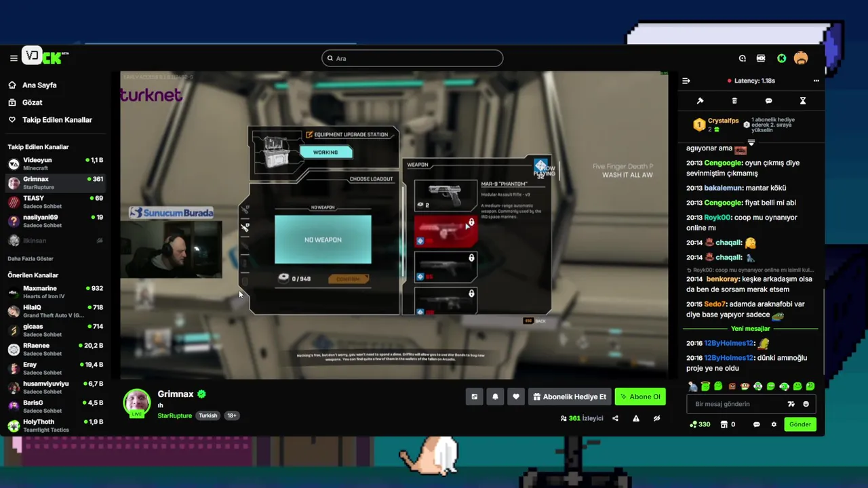This screenshot has width=868, height=488.
Task: Jump to new messages via Yeni mesajlar
Action: point(751,329)
